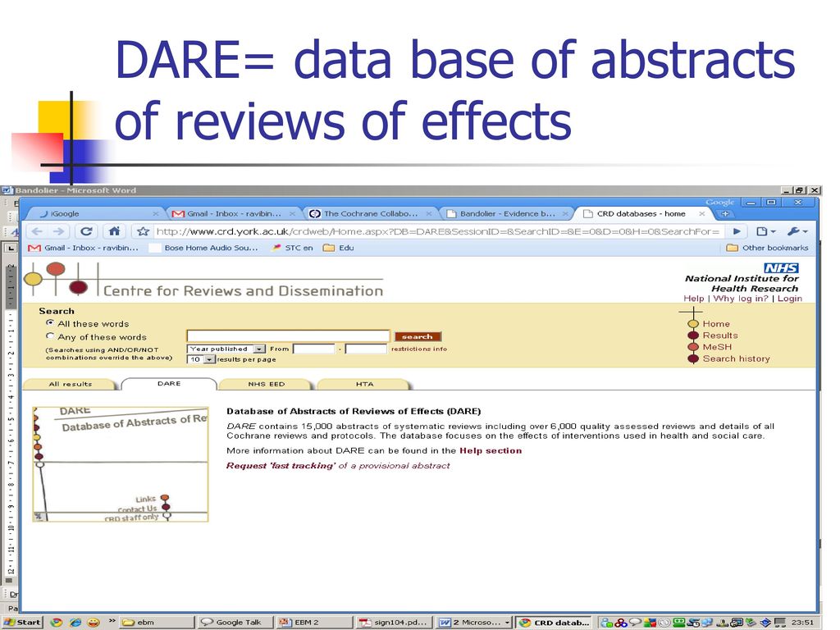This screenshot has height=630, width=840.
Task: Click the NHS logo
Action: (781, 268)
